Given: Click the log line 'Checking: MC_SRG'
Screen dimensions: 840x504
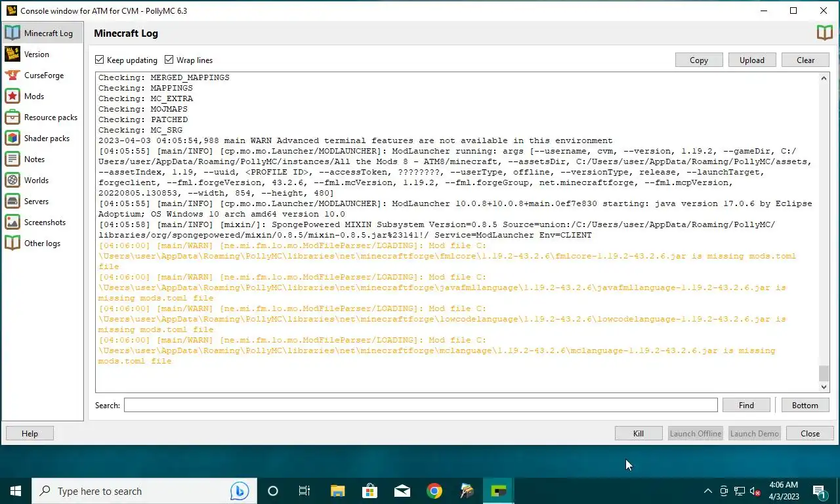Looking at the screenshot, I should pos(140,130).
